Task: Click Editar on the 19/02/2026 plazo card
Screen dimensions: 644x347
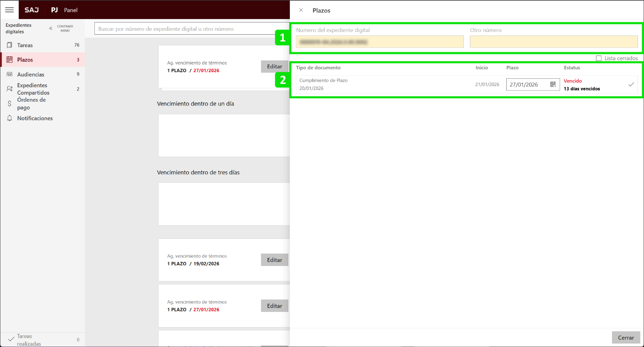Action: [x=275, y=260]
